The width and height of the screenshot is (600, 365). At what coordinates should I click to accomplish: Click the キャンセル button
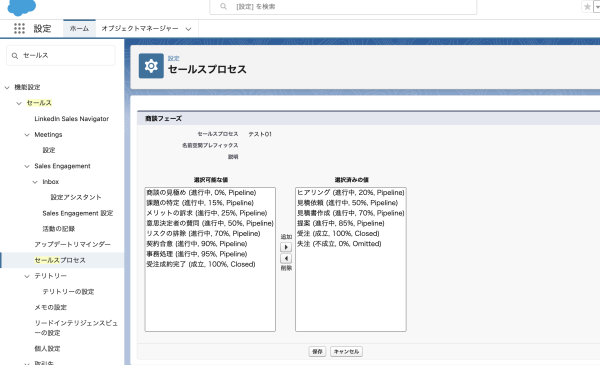click(346, 351)
